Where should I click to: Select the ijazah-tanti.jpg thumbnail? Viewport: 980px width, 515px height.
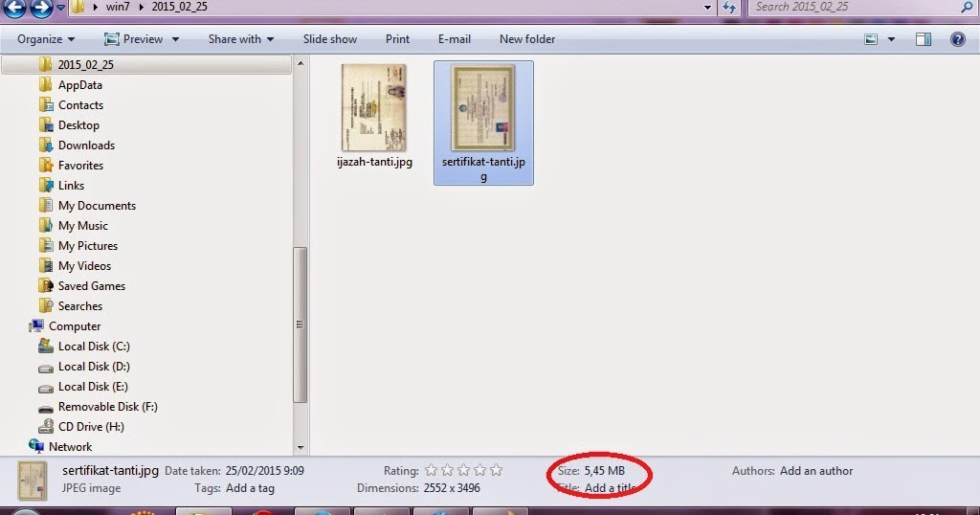point(374,107)
